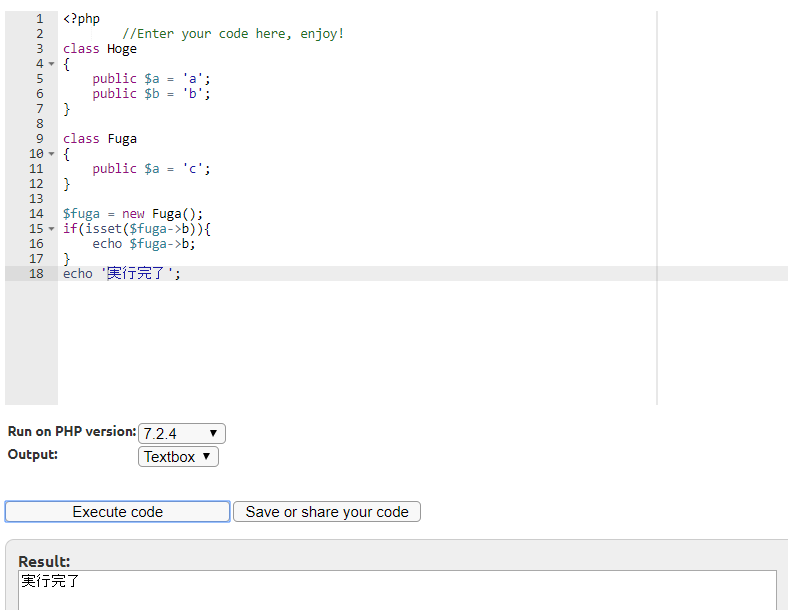This screenshot has height=610, width=788.
Task: Open the Output Textbox dropdown
Action: click(178, 457)
